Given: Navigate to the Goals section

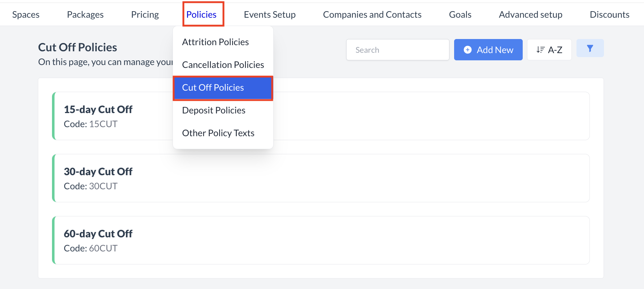Looking at the screenshot, I should [x=460, y=14].
